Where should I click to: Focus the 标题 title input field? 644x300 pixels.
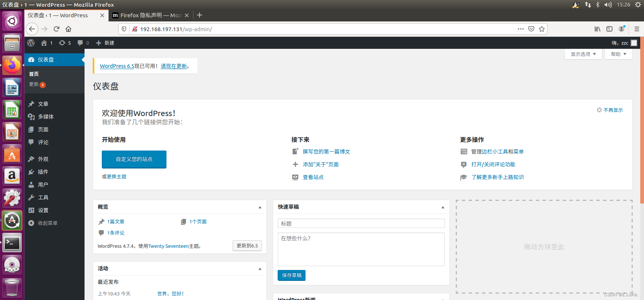coord(361,223)
